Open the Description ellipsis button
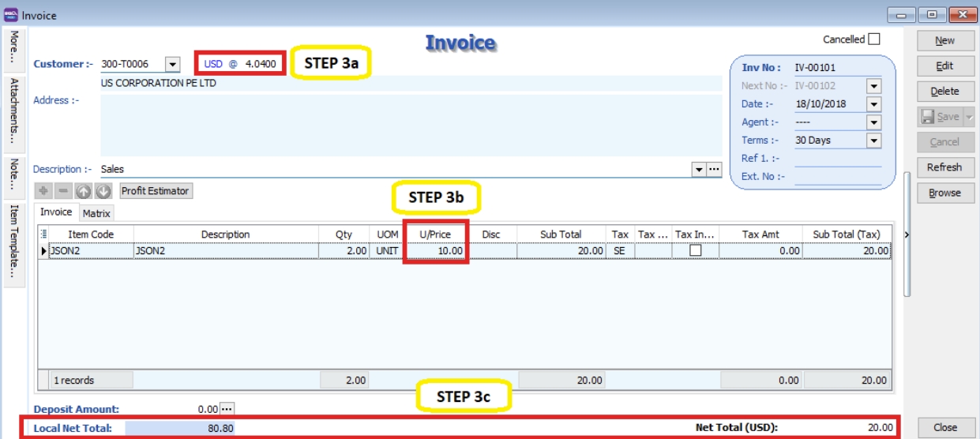The height and width of the screenshot is (439, 980). point(715,169)
